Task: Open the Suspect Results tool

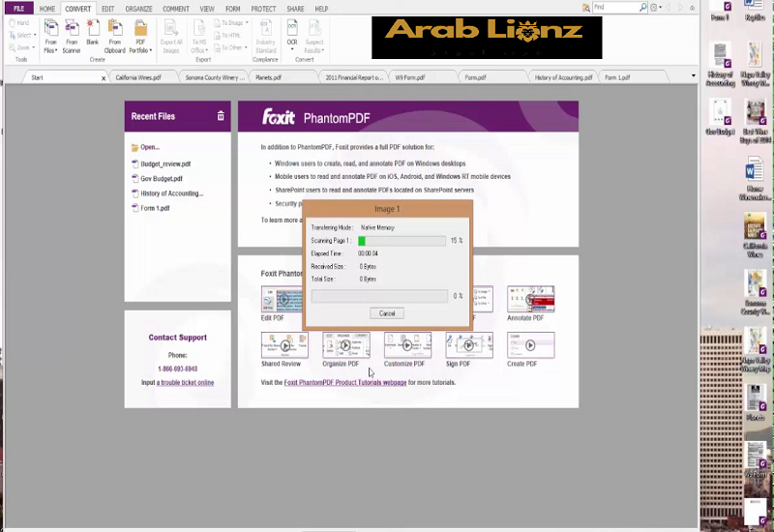Action: [313, 37]
